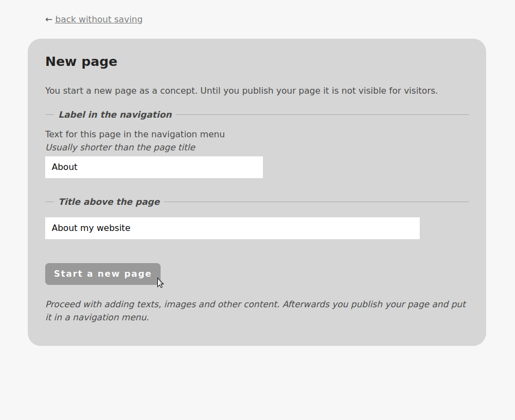Click the Title above the page legend

[x=109, y=202]
